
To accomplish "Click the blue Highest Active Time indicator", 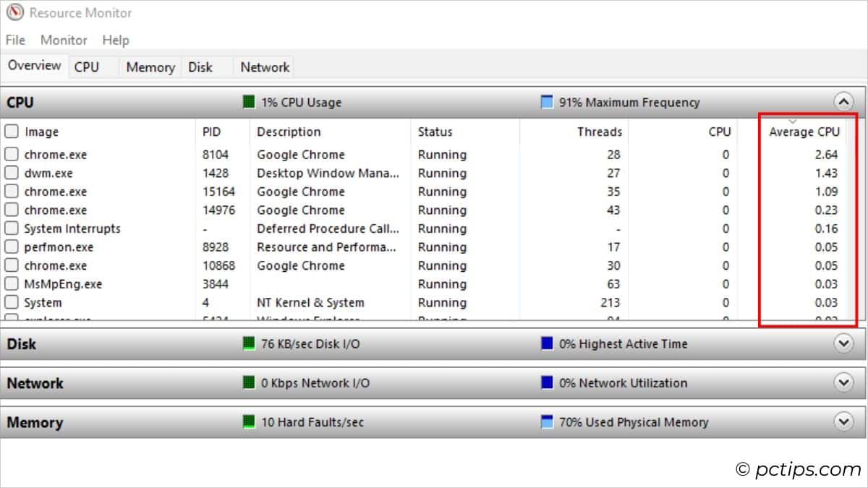I will [547, 343].
